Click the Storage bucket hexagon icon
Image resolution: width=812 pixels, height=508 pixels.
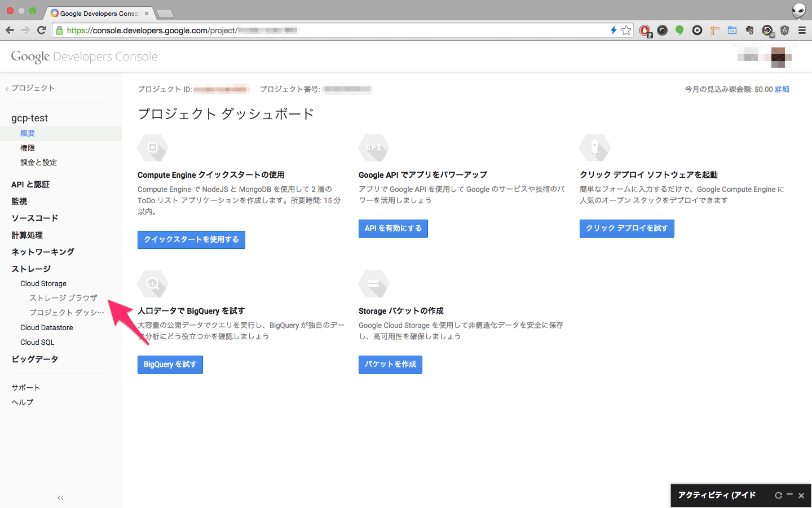(x=374, y=284)
